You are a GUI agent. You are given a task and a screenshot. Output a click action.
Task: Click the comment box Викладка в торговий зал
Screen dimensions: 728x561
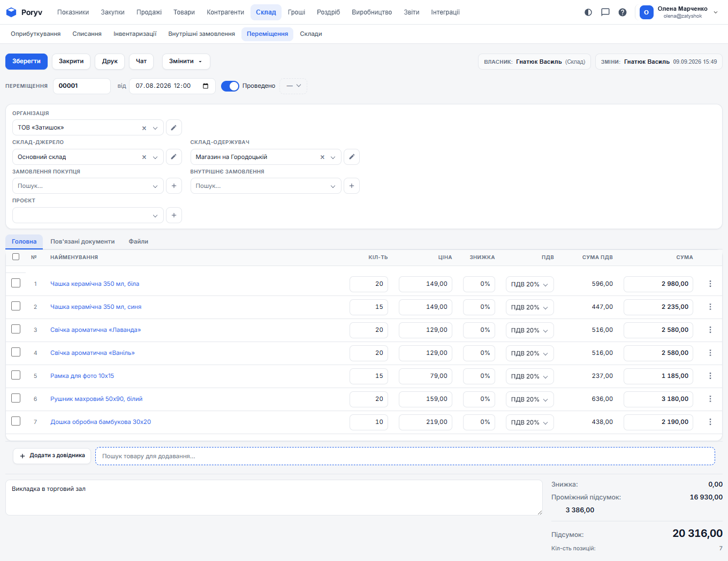coord(274,498)
